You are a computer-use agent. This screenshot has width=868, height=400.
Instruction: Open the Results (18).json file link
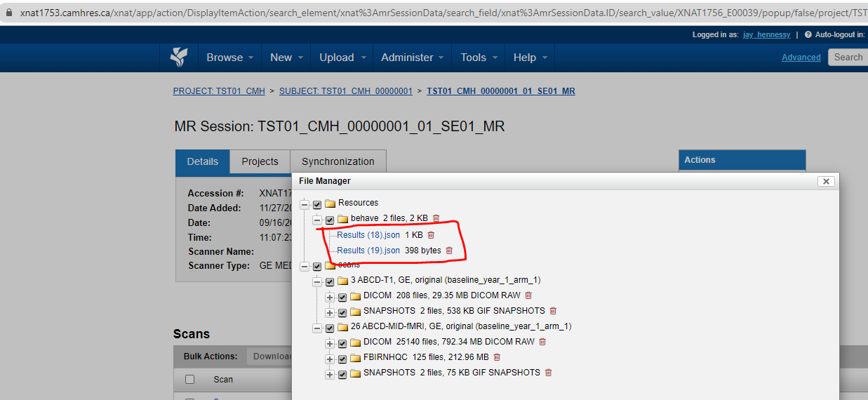pyautogui.click(x=368, y=235)
